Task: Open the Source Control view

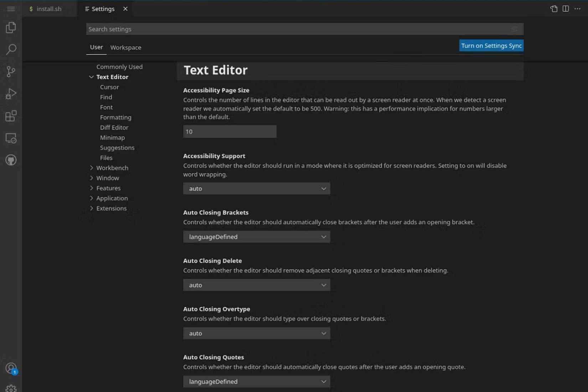Action: coord(11,72)
